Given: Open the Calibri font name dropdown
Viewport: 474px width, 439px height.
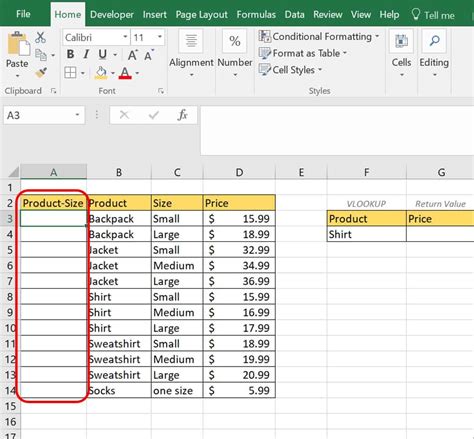Looking at the screenshot, I should [125, 37].
